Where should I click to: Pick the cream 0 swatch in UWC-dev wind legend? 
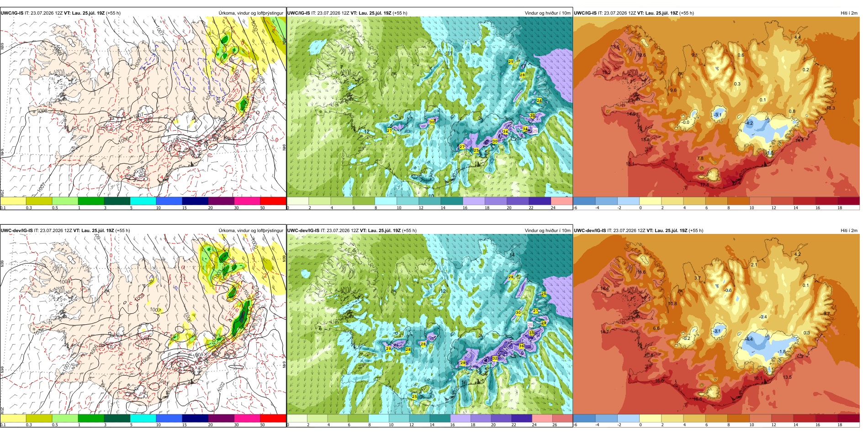(x=297, y=418)
